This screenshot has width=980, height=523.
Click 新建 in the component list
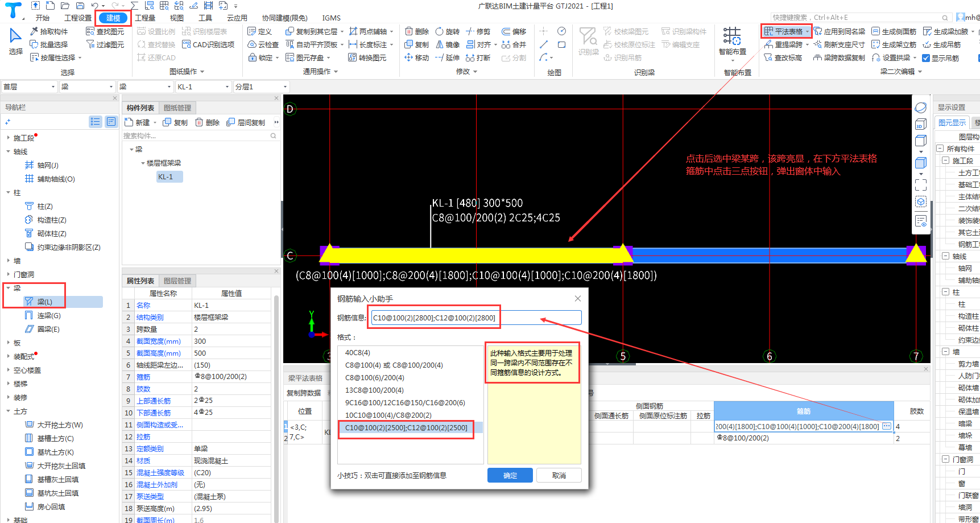tap(138, 122)
